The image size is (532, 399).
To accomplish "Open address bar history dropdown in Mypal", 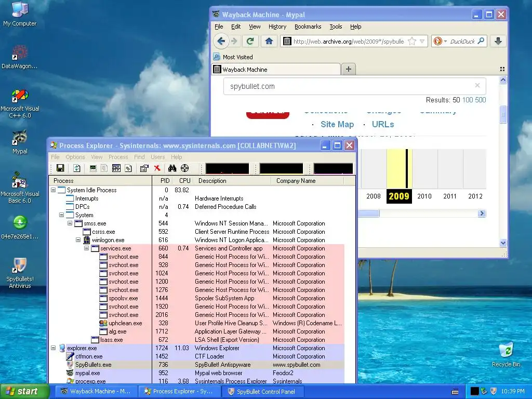I will 422,42.
